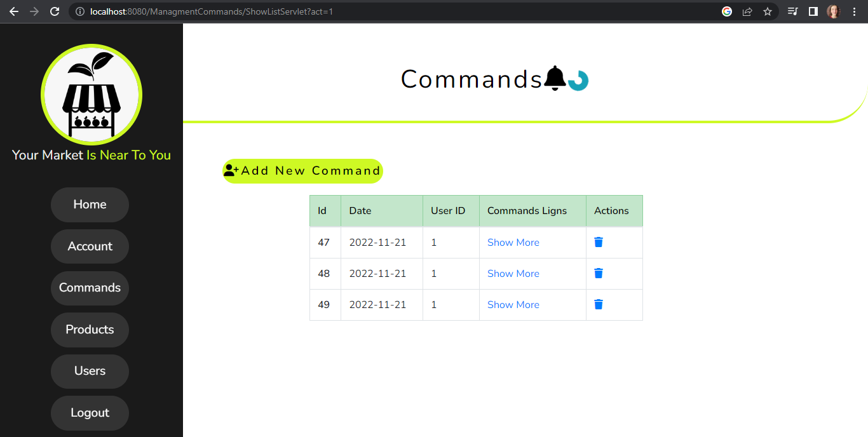Viewport: 868px width, 437px height.
Task: Click the notifications bell beside Commands title
Action: (554, 77)
